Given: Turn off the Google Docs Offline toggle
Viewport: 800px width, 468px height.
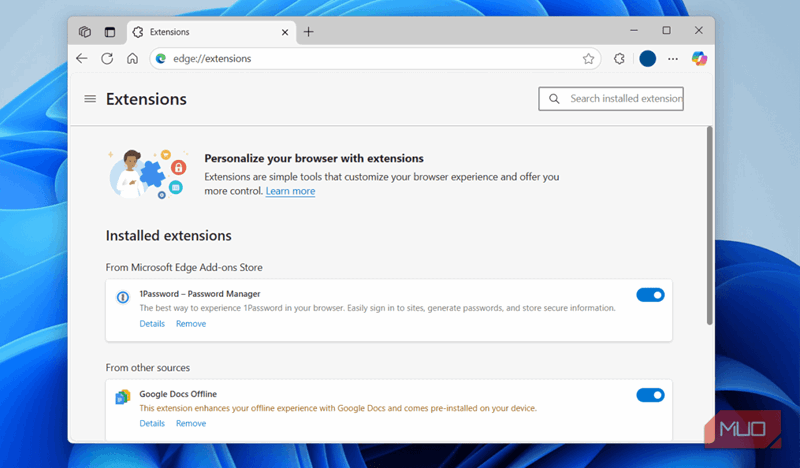Looking at the screenshot, I should [650, 395].
